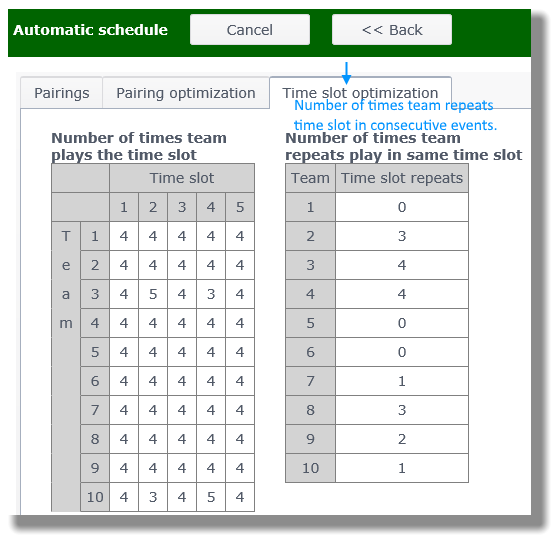Click the Team header in repeats table
Screen dimensions: 555x540
[x=310, y=178]
